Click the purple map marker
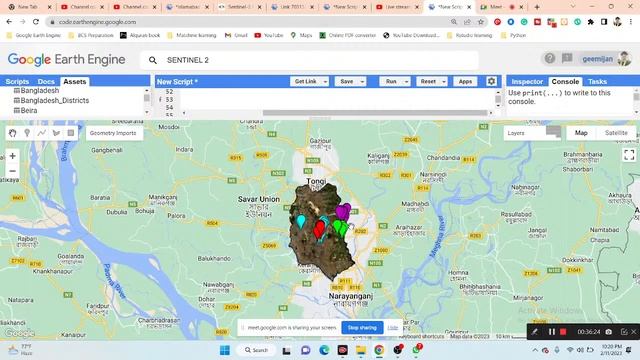This screenshot has width=640, height=360. pyautogui.click(x=343, y=212)
